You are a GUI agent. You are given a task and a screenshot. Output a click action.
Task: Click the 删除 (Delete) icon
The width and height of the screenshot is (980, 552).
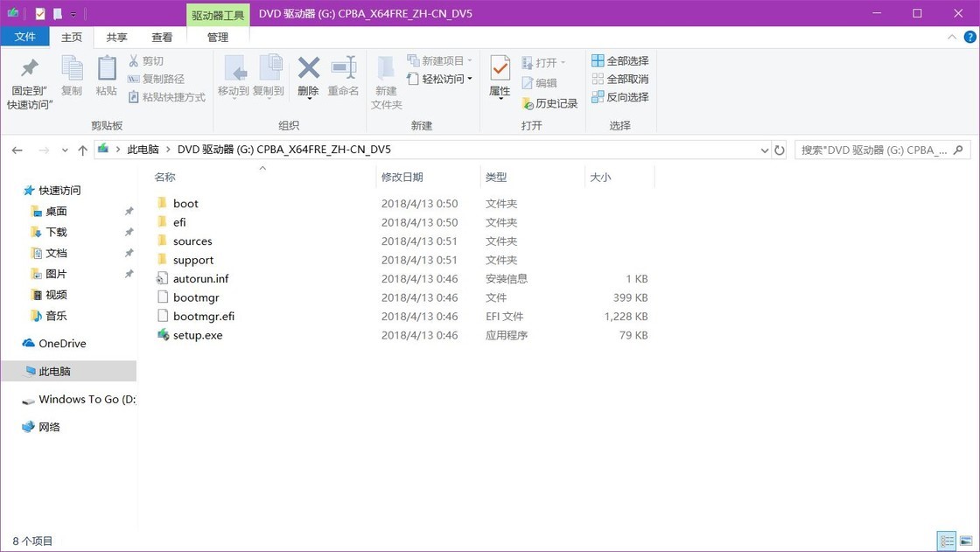point(309,78)
